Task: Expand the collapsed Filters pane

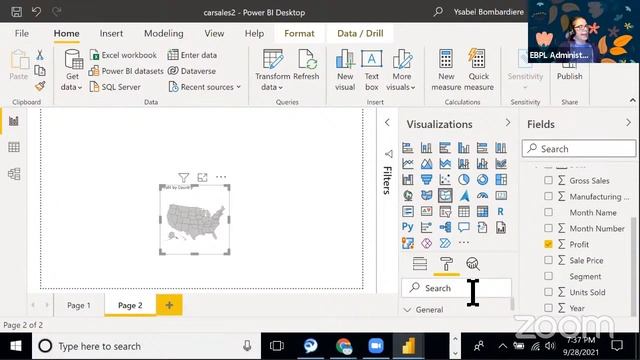Action: pos(387,122)
